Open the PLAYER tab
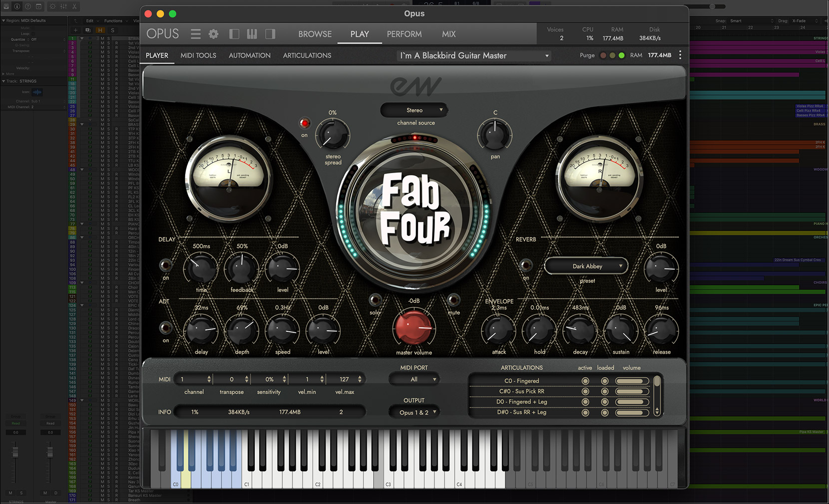This screenshot has width=829, height=504. coord(157,55)
